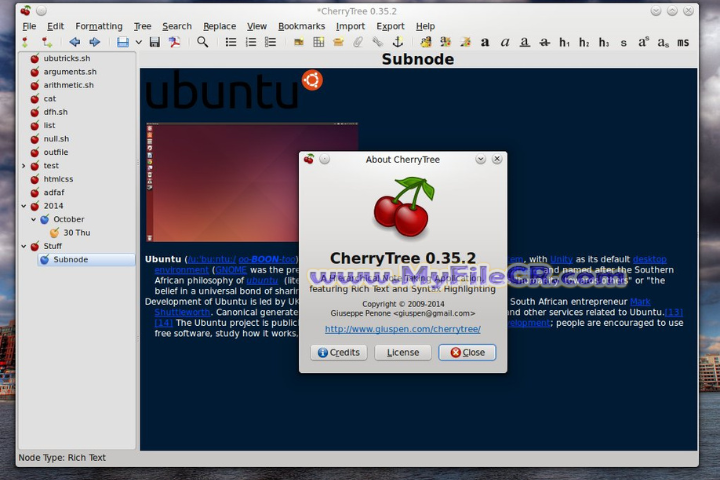This screenshot has height=480, width=720.
Task: Insert link via chain icon
Action: [x=377, y=42]
